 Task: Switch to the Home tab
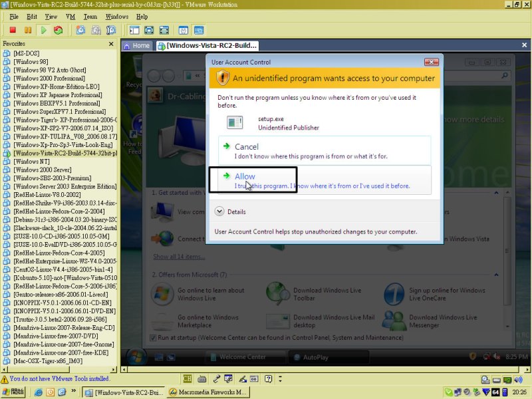tap(137, 45)
